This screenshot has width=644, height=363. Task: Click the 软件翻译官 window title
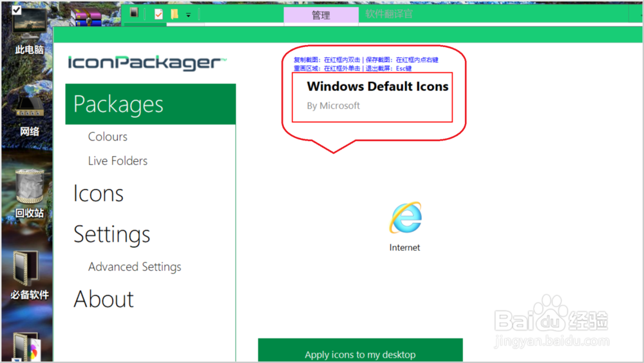[x=388, y=14]
